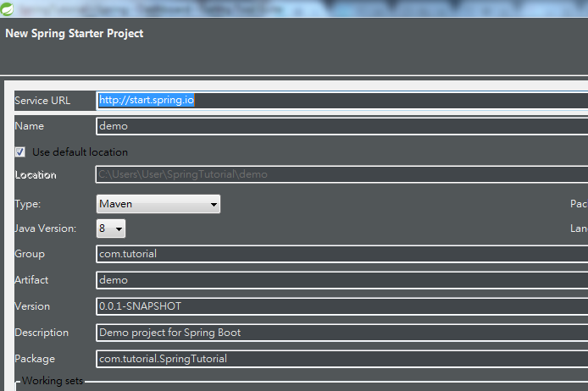Click the Service URL input field
This screenshot has width=588, height=391.
coord(342,101)
